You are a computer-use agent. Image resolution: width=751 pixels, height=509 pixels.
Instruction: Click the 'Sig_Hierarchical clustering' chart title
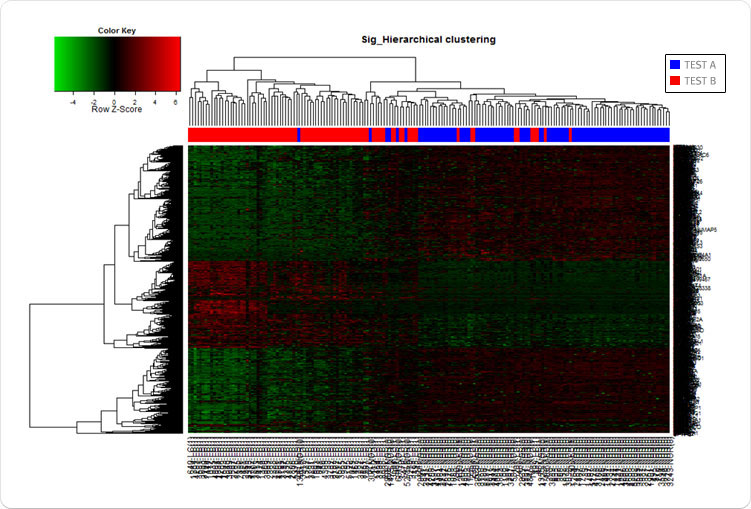point(428,40)
